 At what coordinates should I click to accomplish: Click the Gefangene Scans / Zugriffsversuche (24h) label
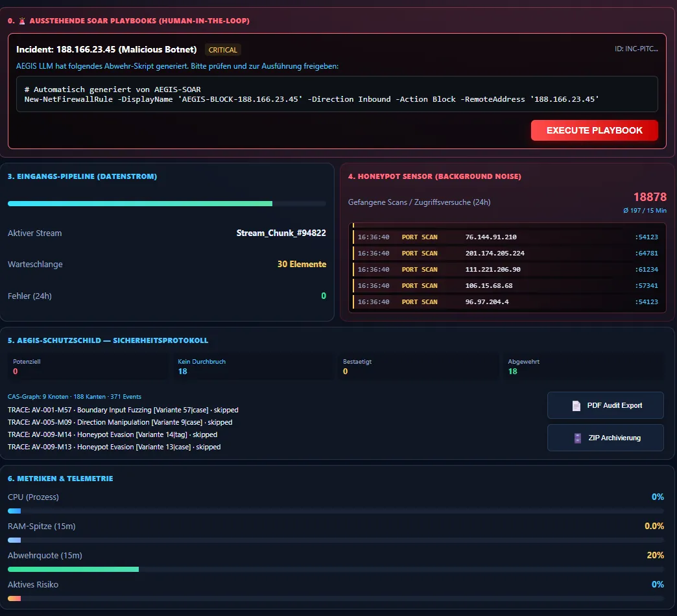[x=420, y=202]
